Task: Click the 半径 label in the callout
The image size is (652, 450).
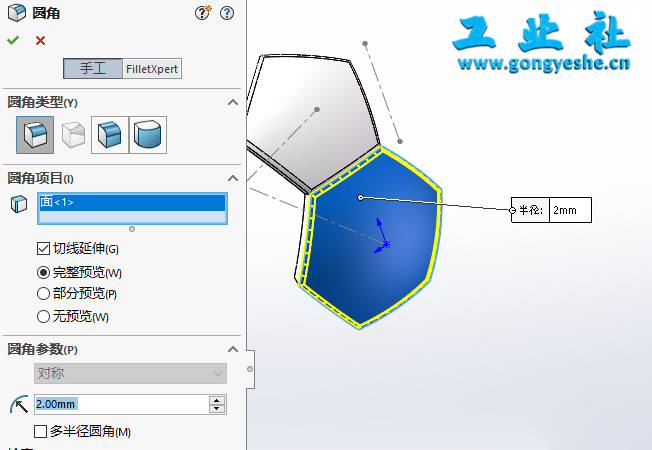Action: 531,210
